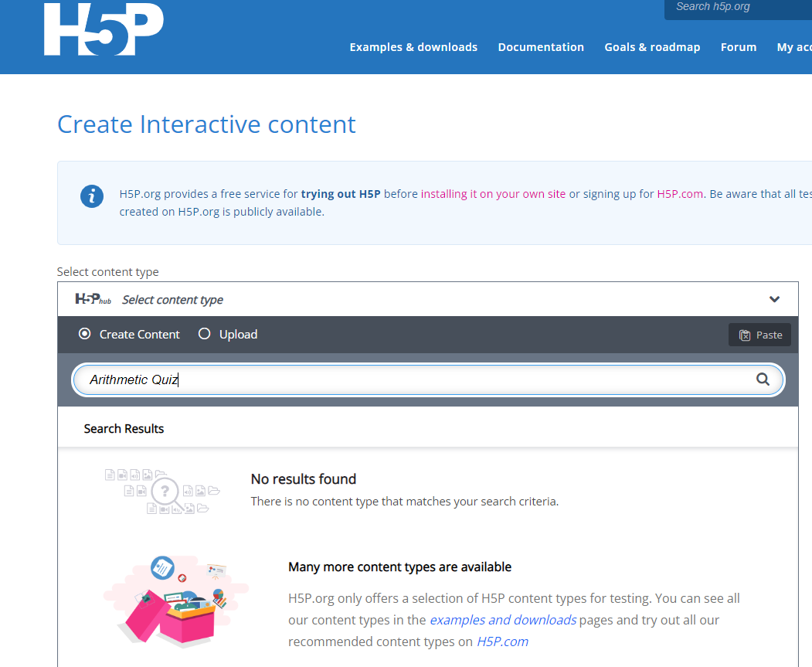The height and width of the screenshot is (667, 812).
Task: Go to Goals & roadmap
Action: click(652, 47)
